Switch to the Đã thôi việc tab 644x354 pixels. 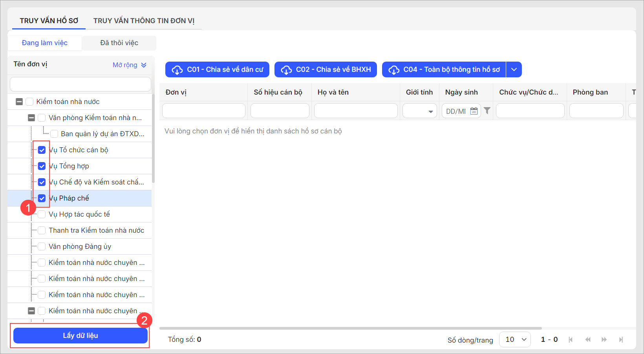pos(119,43)
